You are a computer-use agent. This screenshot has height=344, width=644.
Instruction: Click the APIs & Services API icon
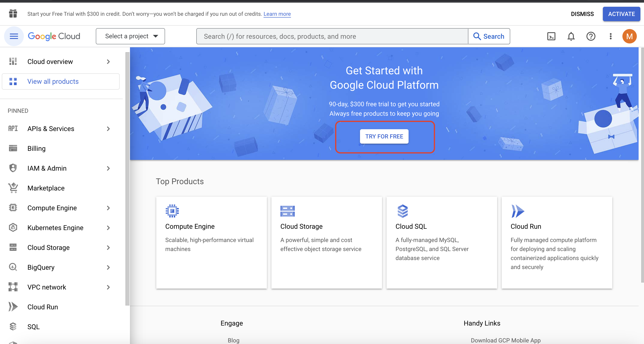point(13,128)
